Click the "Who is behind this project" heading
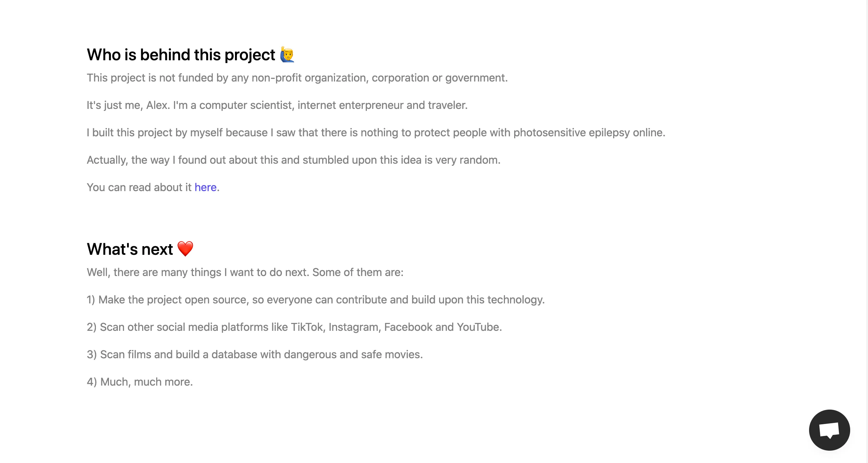 (181, 55)
